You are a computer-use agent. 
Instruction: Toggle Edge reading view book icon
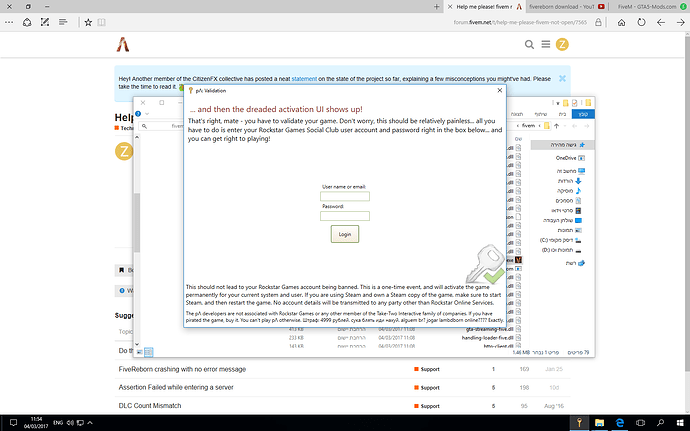(101, 22)
